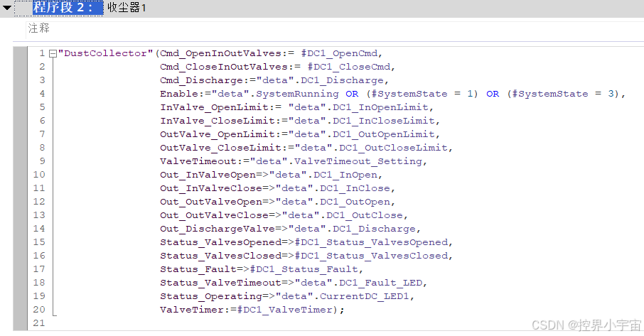Viewport: 644px width, 336px height.
Task: Click the first OR keyword on line 4
Action: (352, 94)
